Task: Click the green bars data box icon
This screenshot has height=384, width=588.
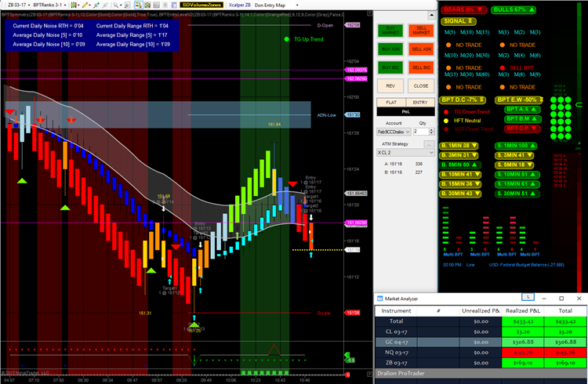Action: [x=147, y=5]
